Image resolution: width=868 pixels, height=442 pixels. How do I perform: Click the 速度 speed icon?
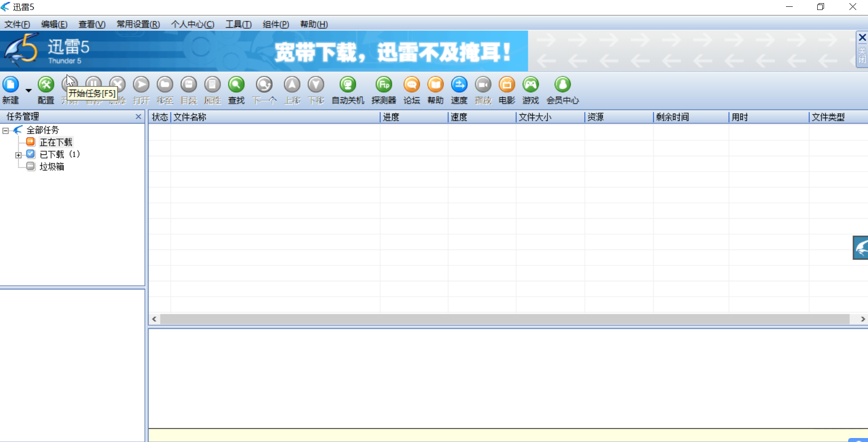click(459, 85)
